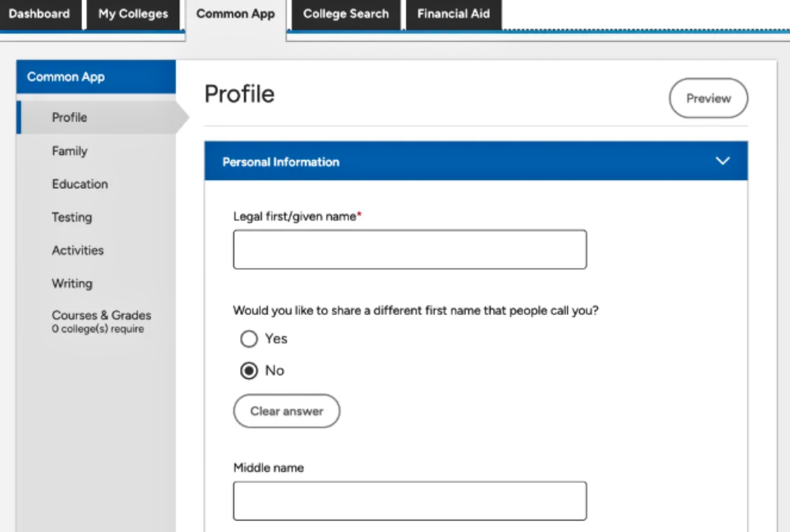Open the My Colleges tab
Image resolution: width=790 pixels, height=532 pixels.
click(132, 13)
